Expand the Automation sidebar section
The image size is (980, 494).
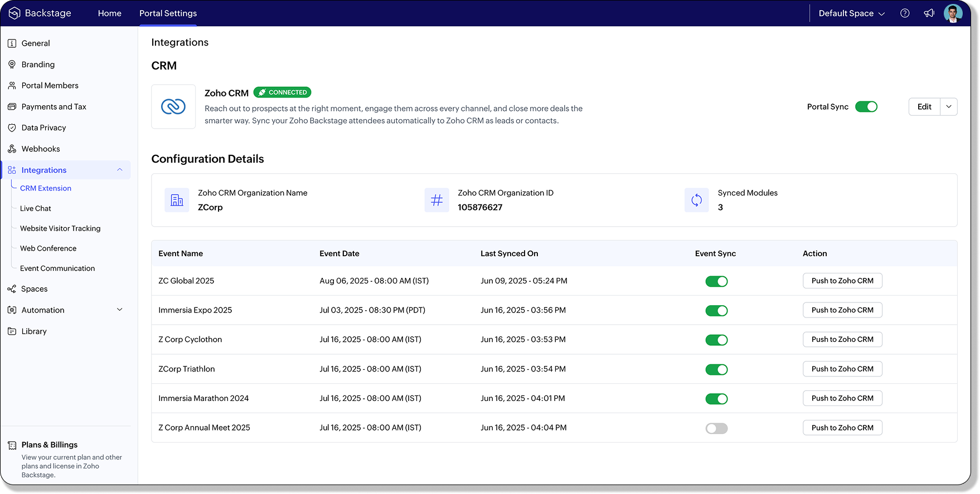(119, 310)
